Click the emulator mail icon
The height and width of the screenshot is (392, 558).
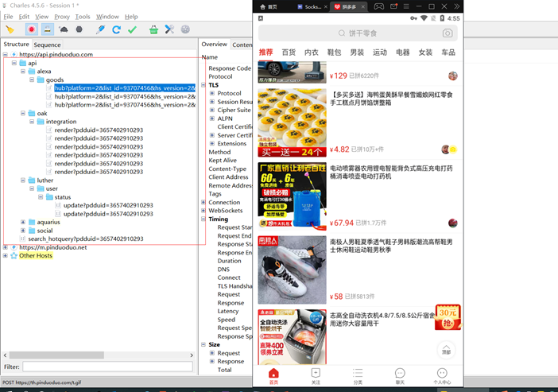tap(393, 6)
